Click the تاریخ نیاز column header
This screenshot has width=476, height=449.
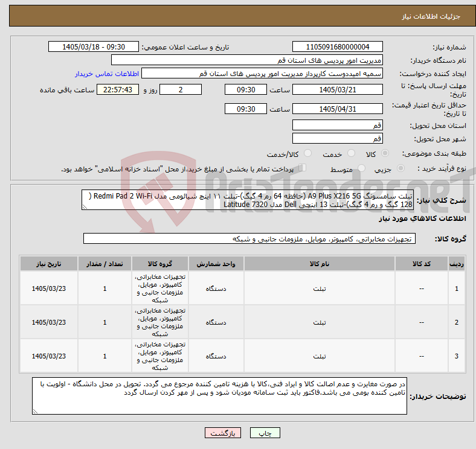[x=49, y=264]
